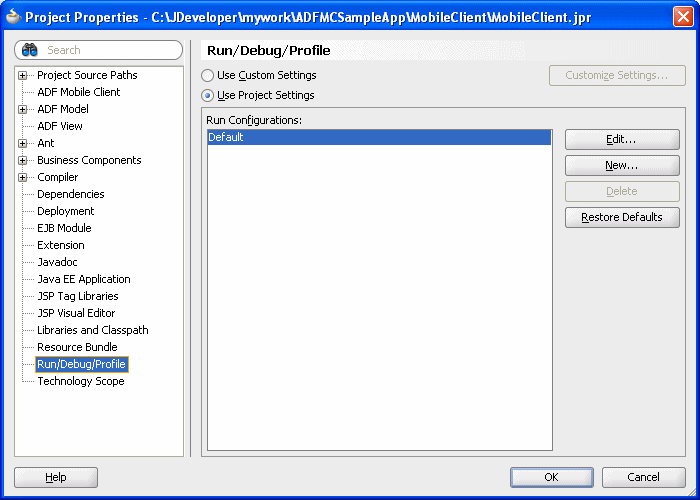Select Default run configuration
The width and height of the screenshot is (700, 500).
pos(379,137)
